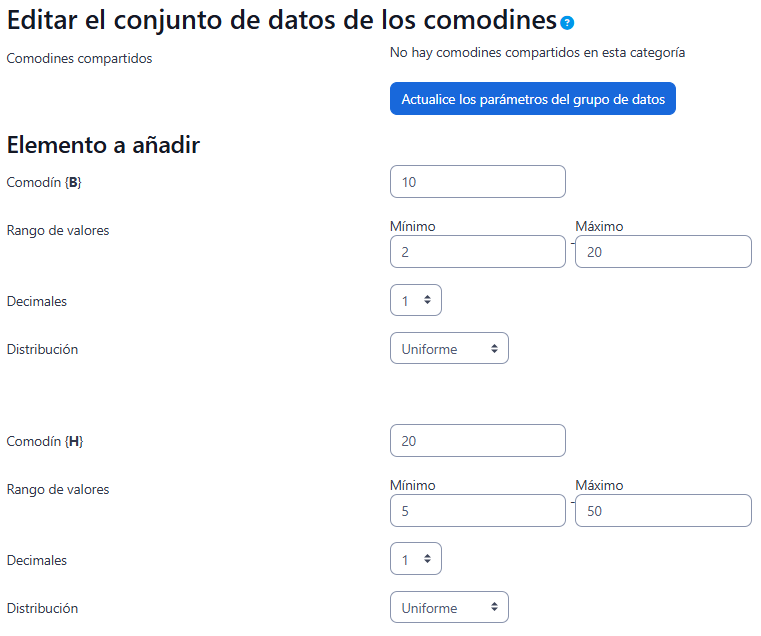Click the Máximo label above H's range

coord(599,485)
